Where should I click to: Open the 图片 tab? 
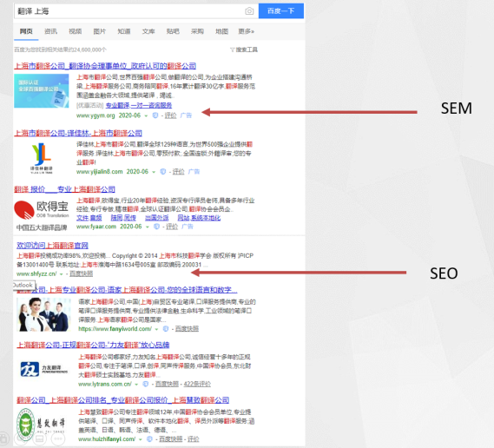[99, 31]
